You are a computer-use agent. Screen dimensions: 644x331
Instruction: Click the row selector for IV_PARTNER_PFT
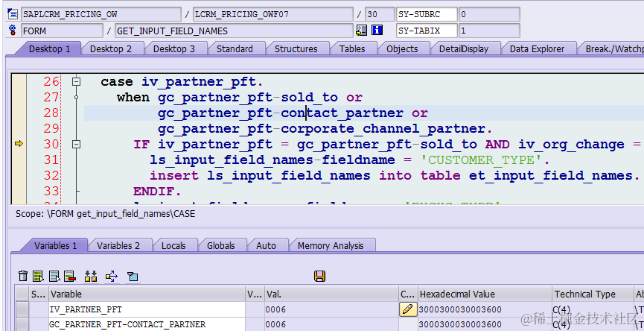(22, 309)
